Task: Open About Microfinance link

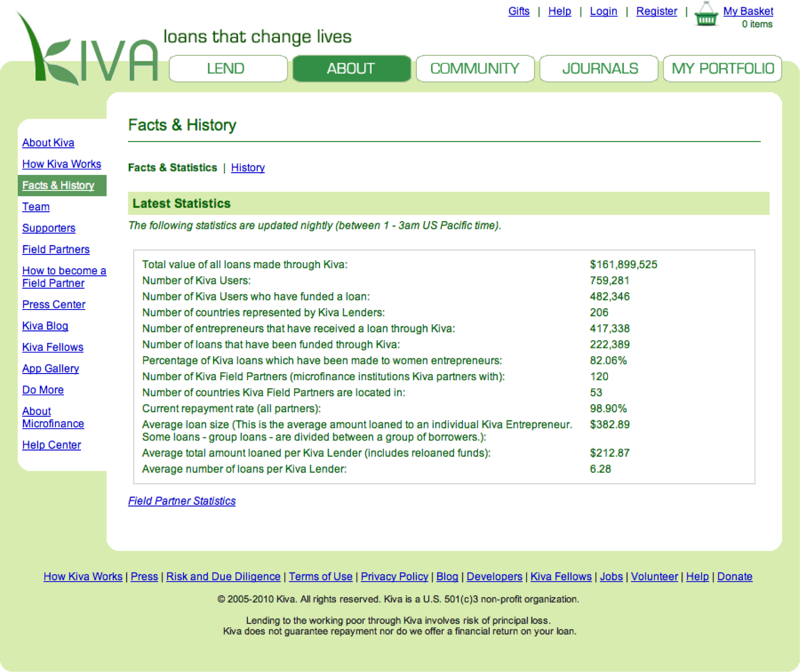Action: 53,417
